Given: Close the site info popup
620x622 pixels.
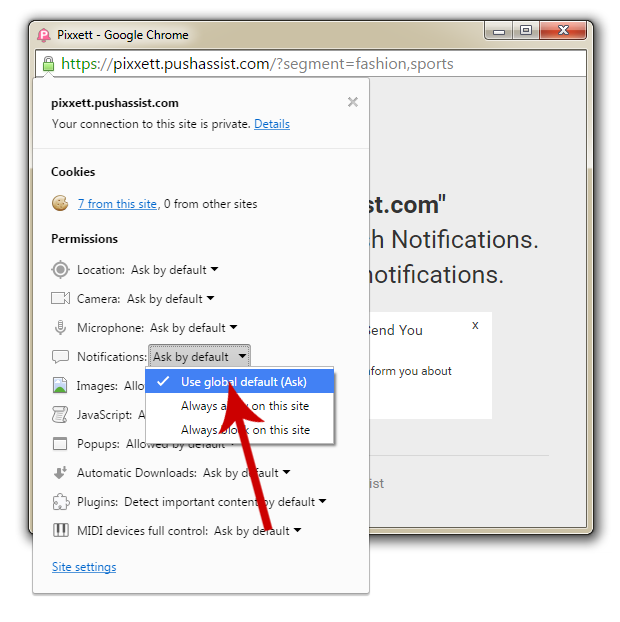Looking at the screenshot, I should coord(353,102).
